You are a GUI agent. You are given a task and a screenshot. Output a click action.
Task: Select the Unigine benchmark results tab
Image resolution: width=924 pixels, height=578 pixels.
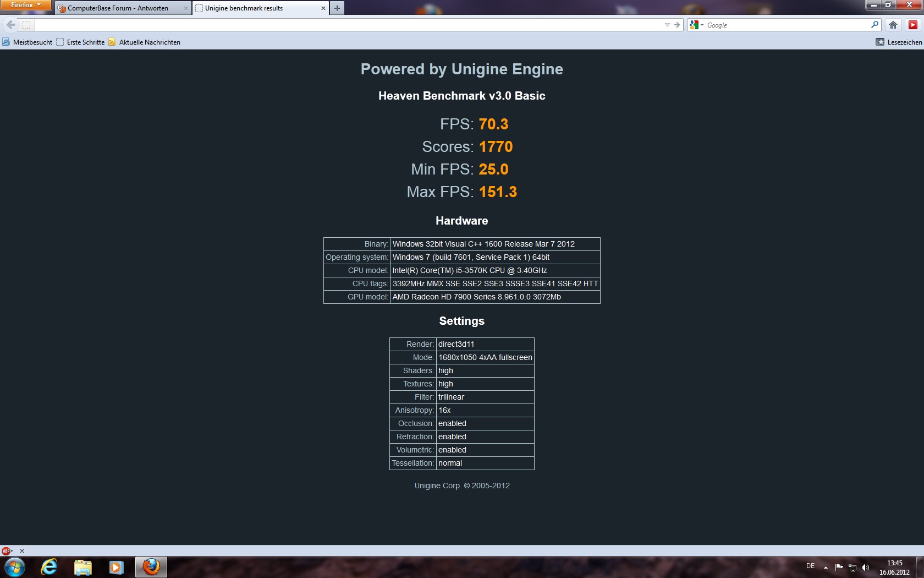(x=244, y=8)
